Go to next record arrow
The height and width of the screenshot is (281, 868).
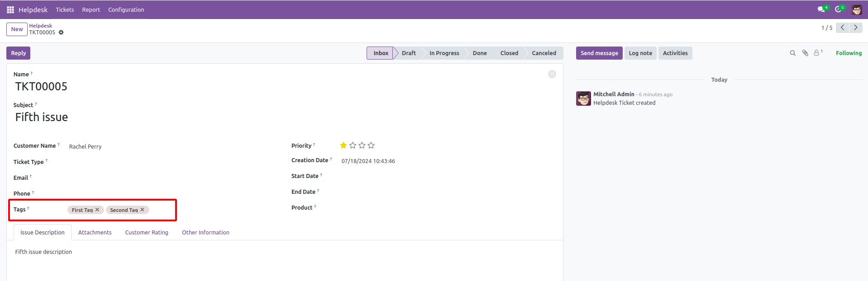pos(856,28)
